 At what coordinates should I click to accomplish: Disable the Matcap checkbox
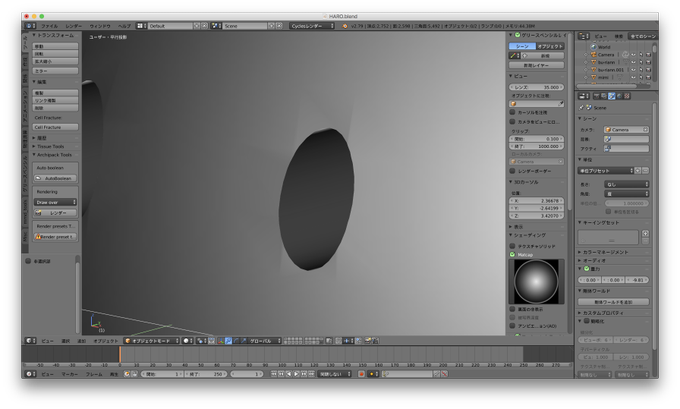click(512, 255)
